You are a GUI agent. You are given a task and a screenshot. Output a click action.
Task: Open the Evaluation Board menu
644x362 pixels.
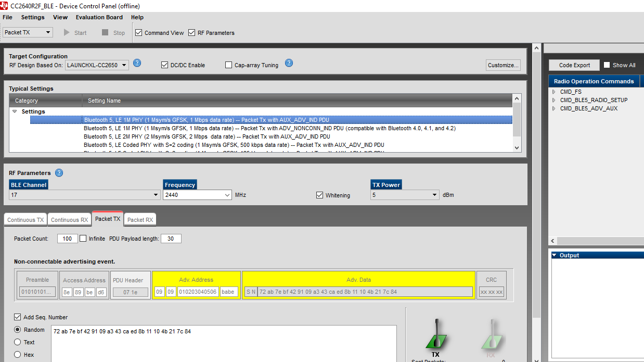[99, 17]
